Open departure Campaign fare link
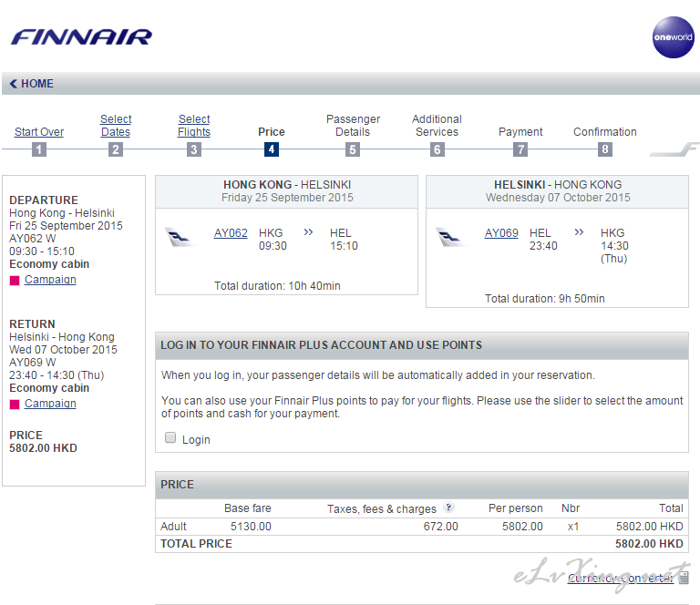The height and width of the screenshot is (605, 700). pyautogui.click(x=50, y=280)
